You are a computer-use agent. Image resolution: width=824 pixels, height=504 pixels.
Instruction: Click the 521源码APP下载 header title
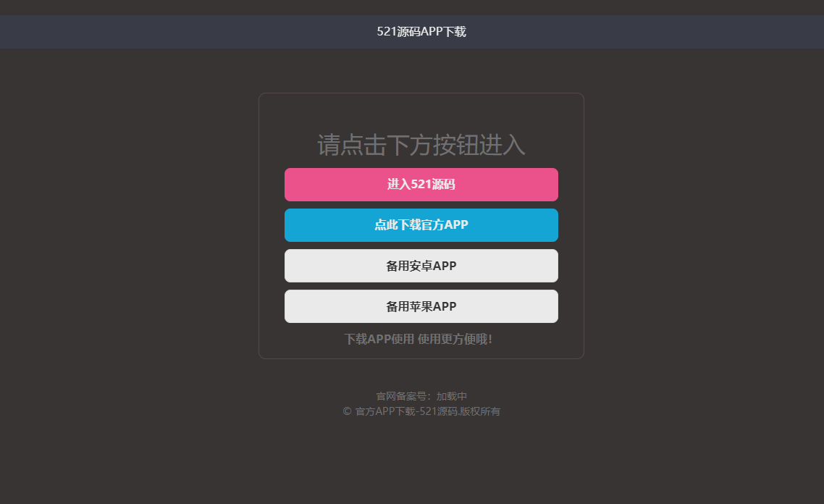click(421, 32)
